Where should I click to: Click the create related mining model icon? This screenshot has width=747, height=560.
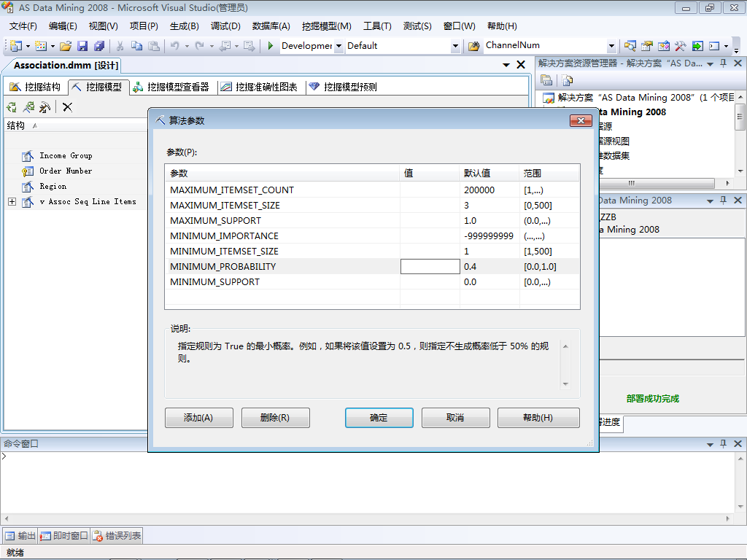coord(28,107)
